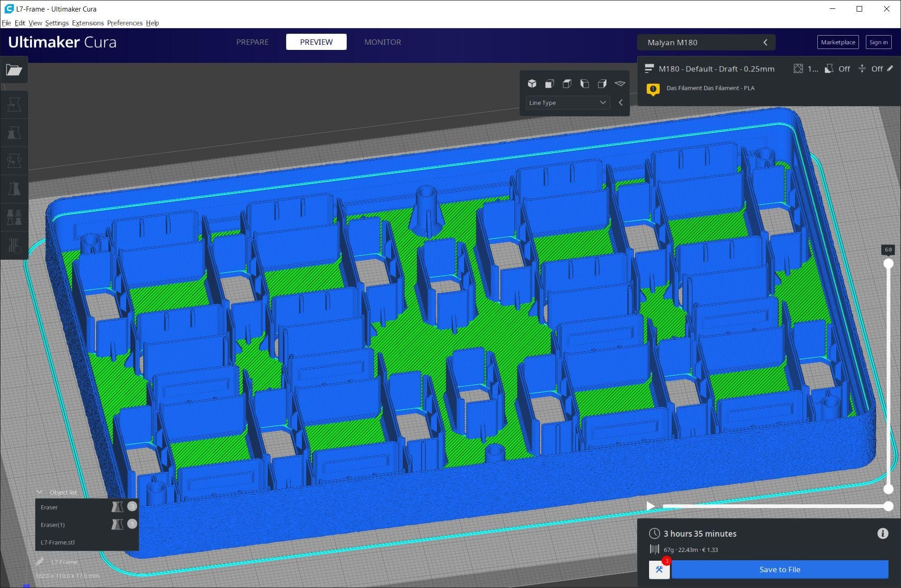Expand the Malyan M180 printer selector
Screen dimensions: 901x588
(706, 43)
